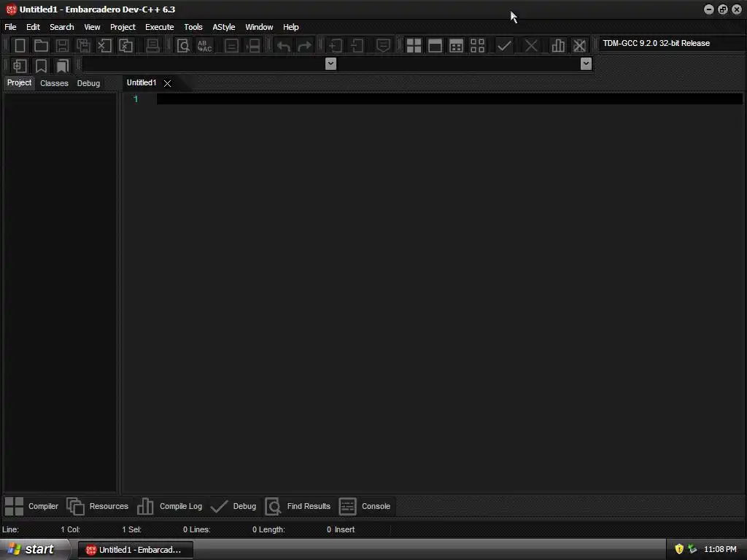Open the Compiler bottom panel tab
The image size is (747, 560).
click(32, 506)
